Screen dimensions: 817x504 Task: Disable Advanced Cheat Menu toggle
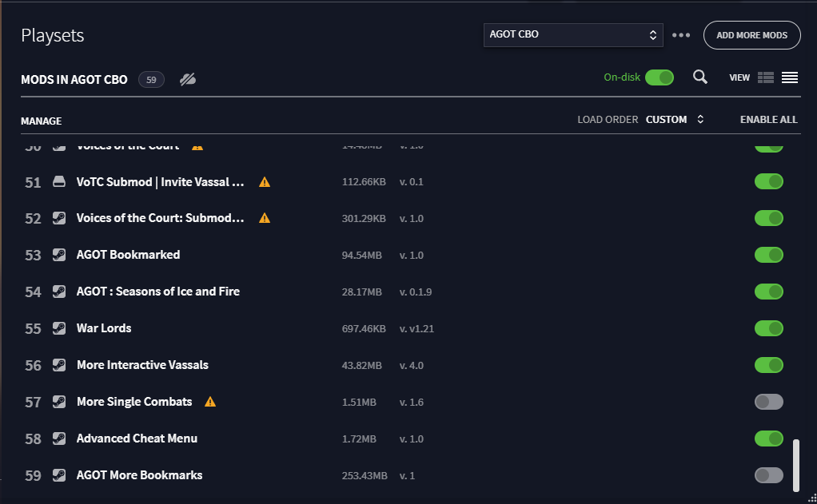(768, 438)
